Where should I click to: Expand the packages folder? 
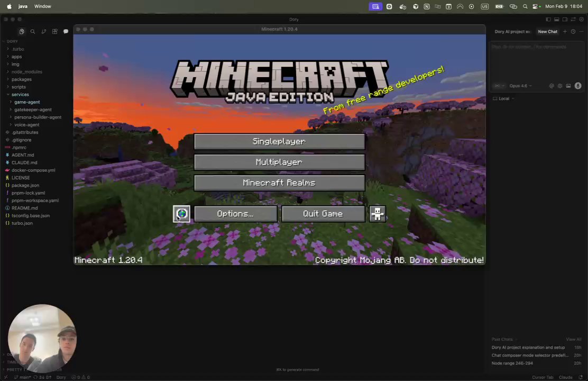[x=21, y=79]
